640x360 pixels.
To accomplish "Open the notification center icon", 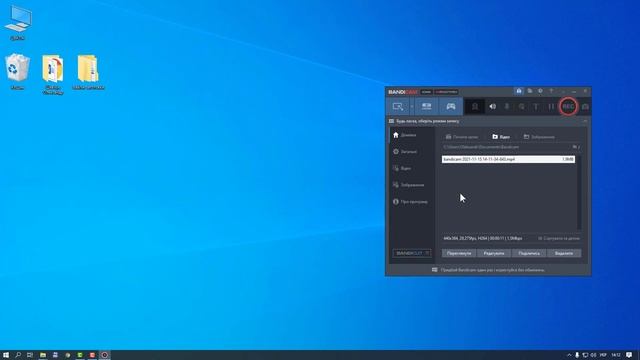I will pyautogui.click(x=629, y=355).
